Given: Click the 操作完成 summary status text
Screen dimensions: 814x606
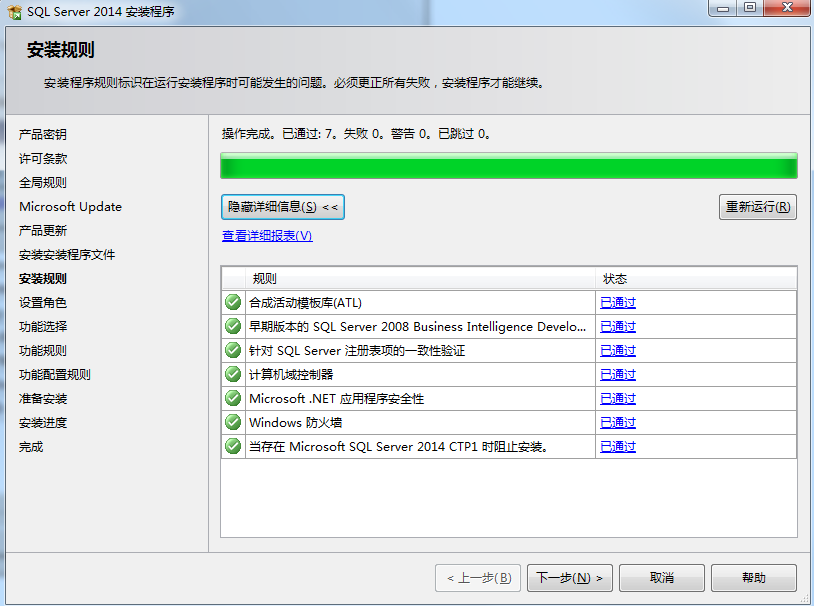Looking at the screenshot, I should (x=356, y=134).
